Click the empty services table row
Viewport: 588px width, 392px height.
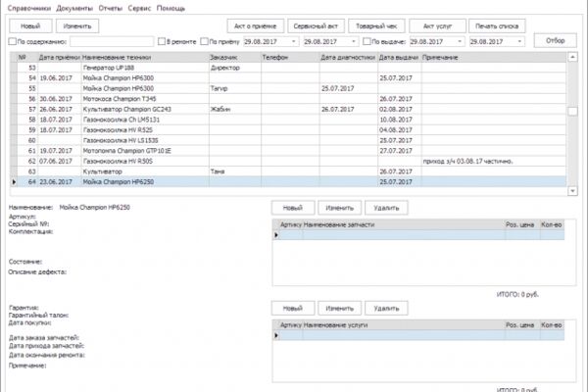click(418, 336)
